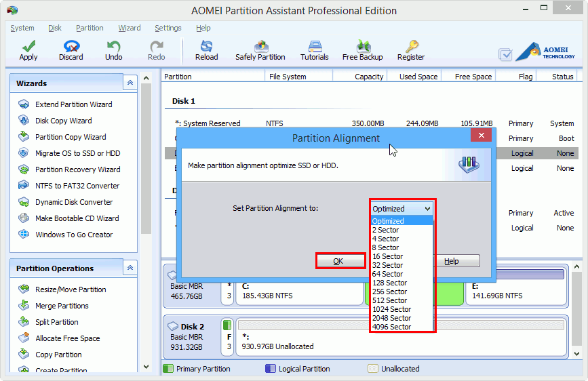Reload disks with the Reload icon
The image size is (588, 381).
207,50
